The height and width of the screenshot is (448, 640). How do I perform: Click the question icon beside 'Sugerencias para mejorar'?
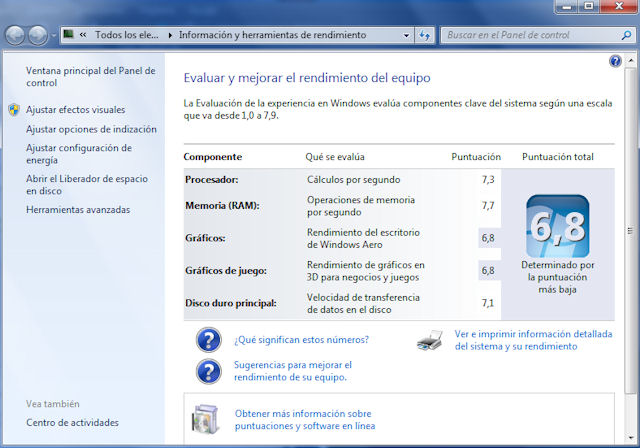(x=209, y=371)
